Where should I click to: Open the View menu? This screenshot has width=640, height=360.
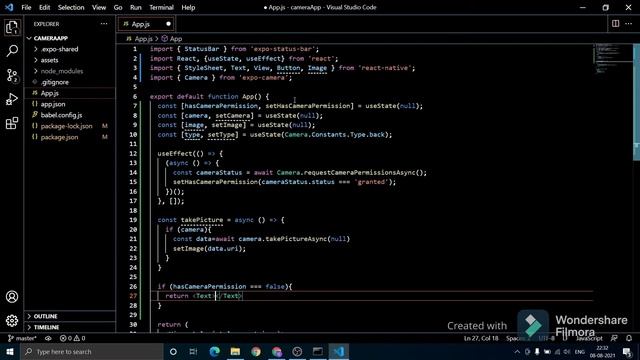pos(99,7)
